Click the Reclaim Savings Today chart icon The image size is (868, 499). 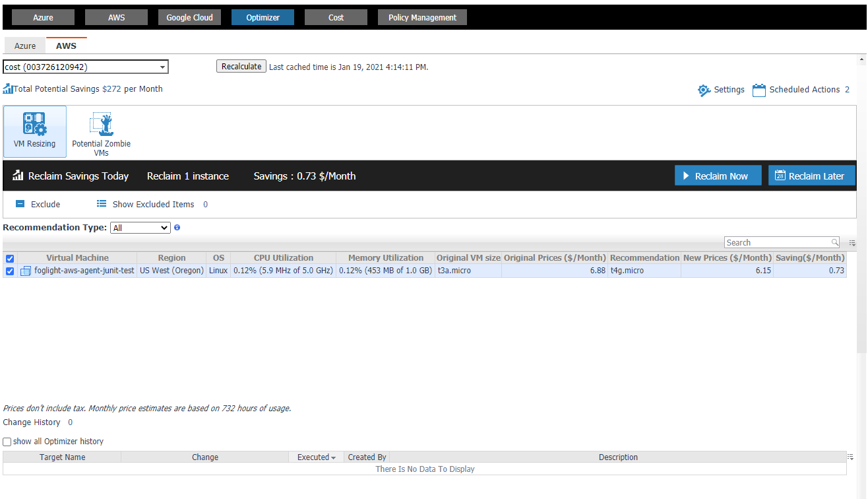point(18,176)
